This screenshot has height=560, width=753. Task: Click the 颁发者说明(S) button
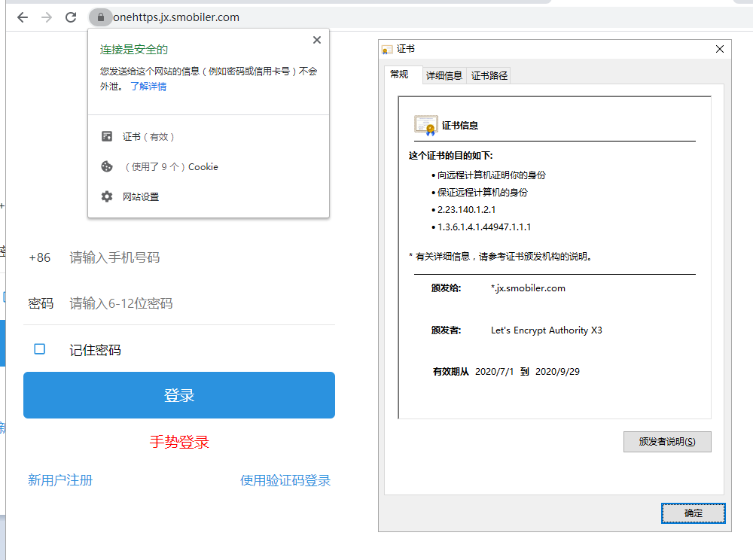coord(667,442)
